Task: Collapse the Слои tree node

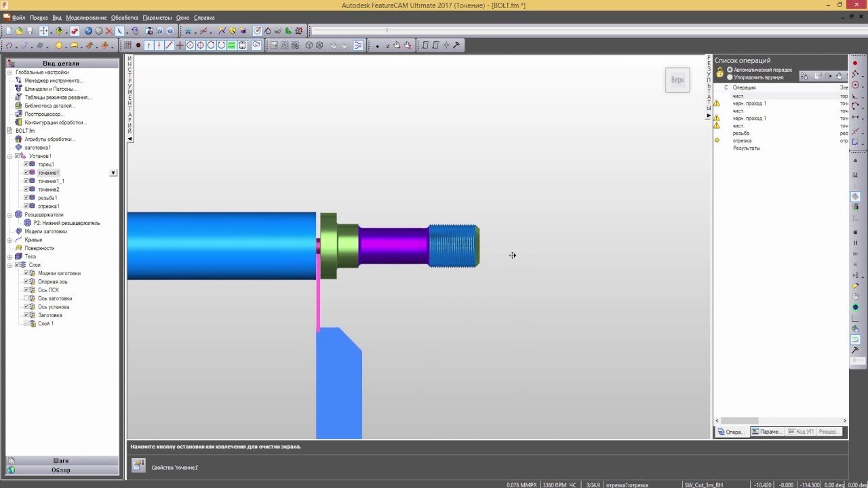Action: tap(10, 265)
